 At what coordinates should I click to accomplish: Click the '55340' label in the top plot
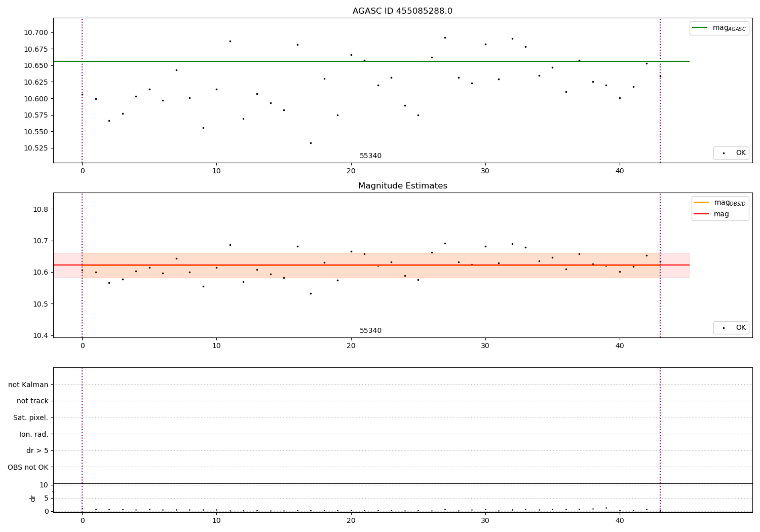[x=370, y=156]
